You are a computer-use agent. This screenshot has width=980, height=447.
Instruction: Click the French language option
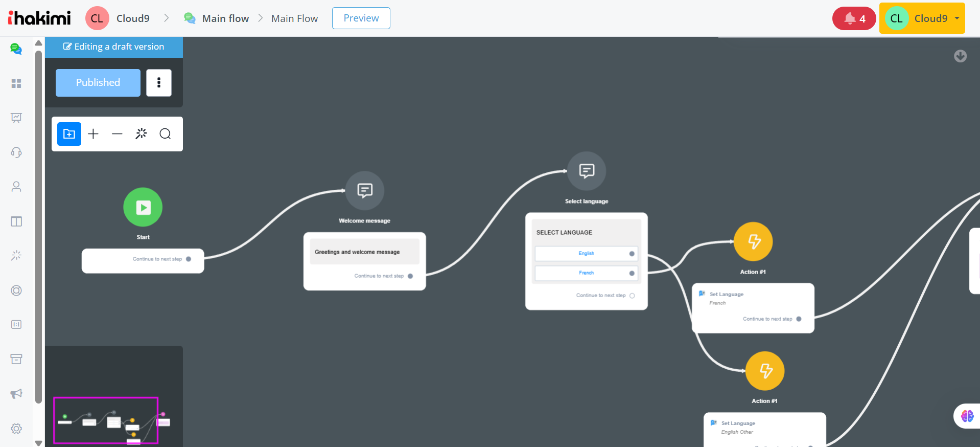[587, 273]
